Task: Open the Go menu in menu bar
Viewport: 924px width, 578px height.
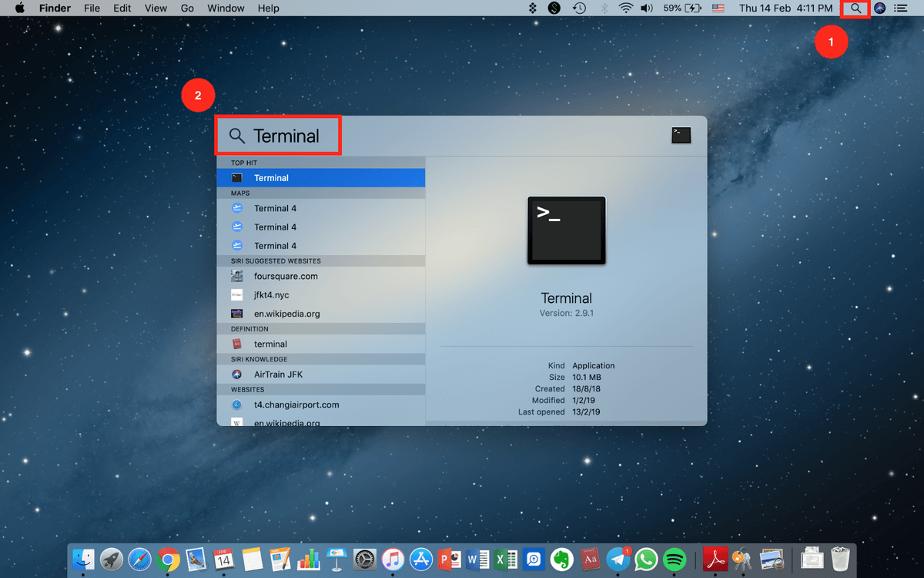Action: tap(187, 8)
